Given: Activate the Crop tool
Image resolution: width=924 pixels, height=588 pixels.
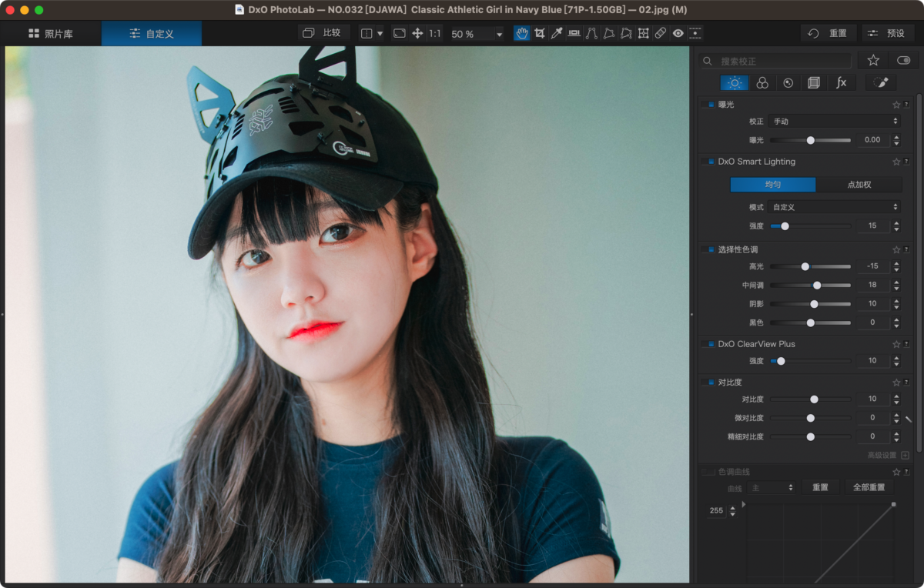Looking at the screenshot, I should [540, 33].
